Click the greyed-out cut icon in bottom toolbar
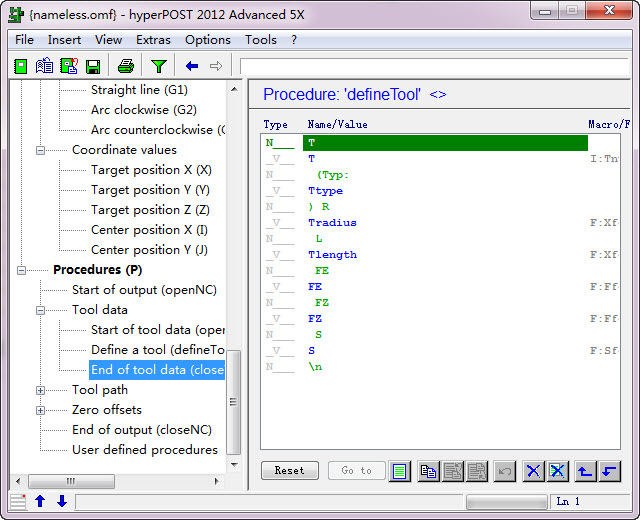The width and height of the screenshot is (640, 520). click(x=452, y=471)
